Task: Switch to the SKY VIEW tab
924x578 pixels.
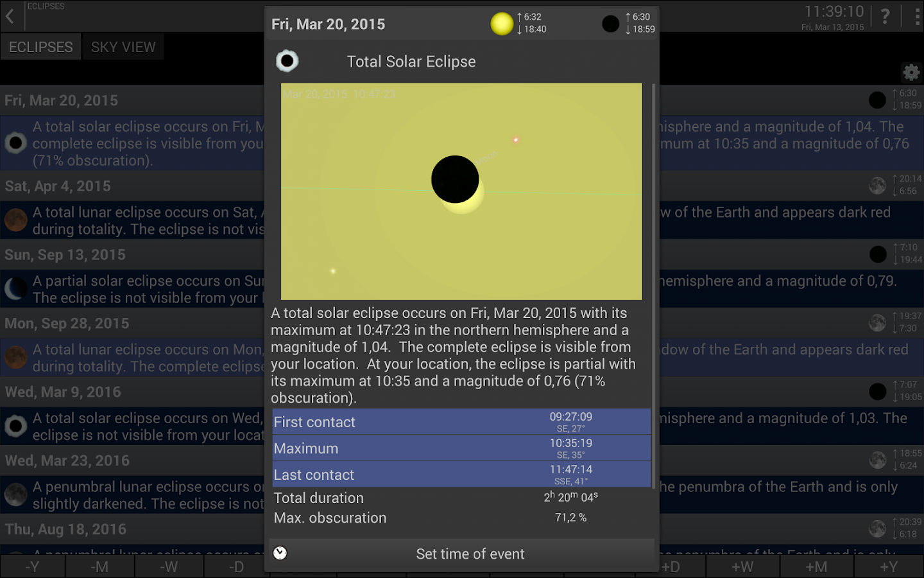Action: pos(123,46)
